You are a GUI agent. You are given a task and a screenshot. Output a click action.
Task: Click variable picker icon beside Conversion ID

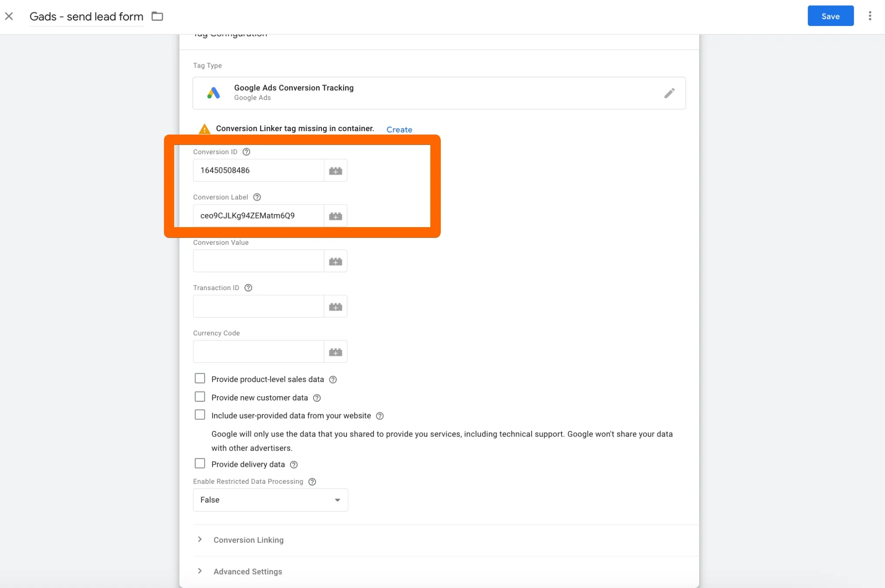click(335, 171)
